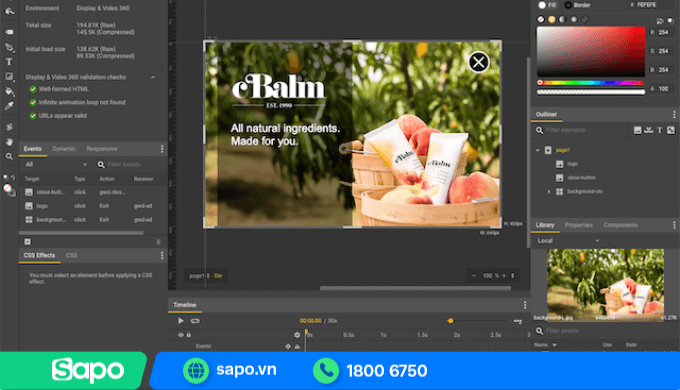Click the alpha opacity slider
This screenshot has width=680, height=390.
pos(591,92)
